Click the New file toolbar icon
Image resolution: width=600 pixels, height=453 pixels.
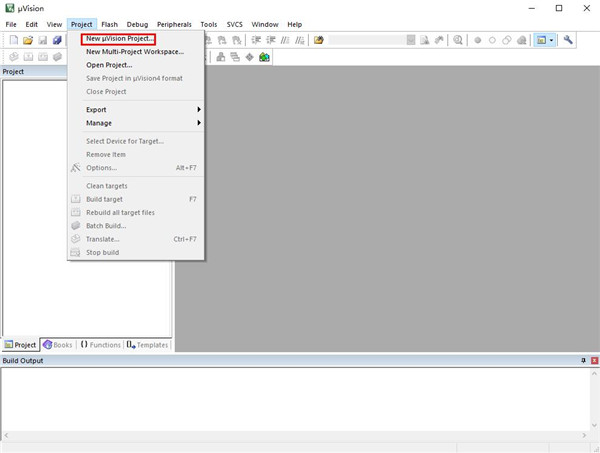pyautogui.click(x=13, y=40)
